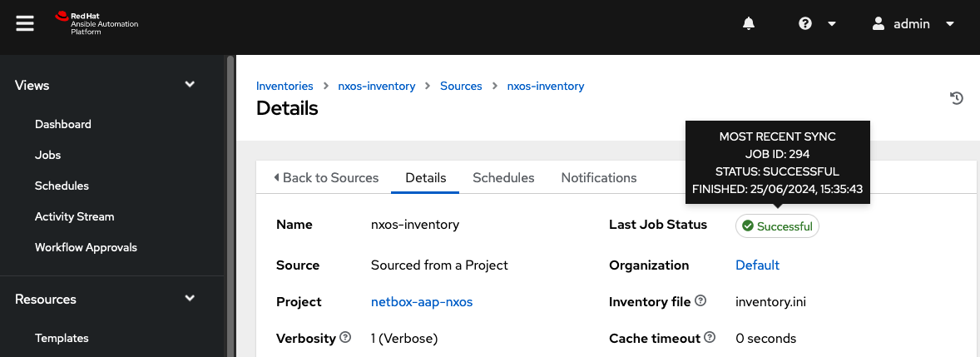
Task: Click the first nxos-inventory breadcrumb link
Action: pos(376,87)
